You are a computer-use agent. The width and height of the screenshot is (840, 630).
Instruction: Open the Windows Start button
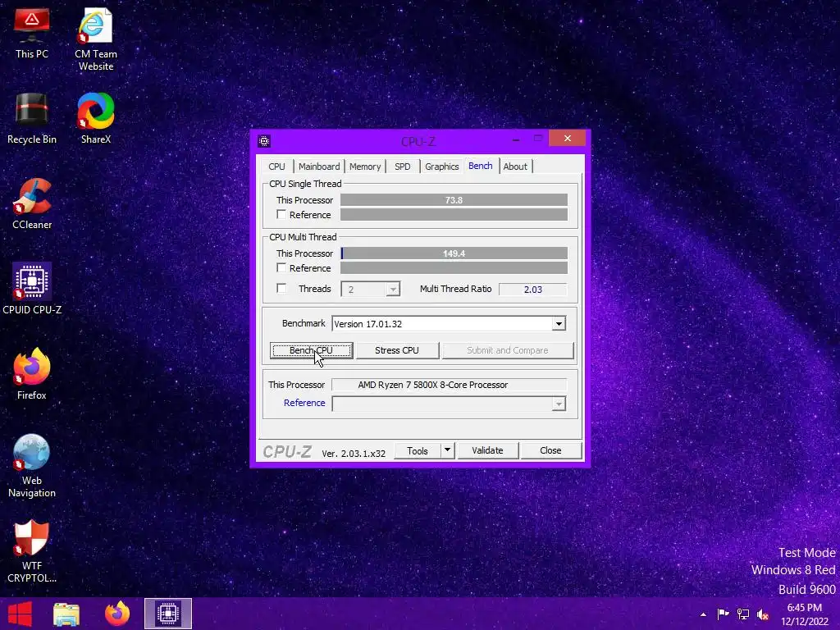pyautogui.click(x=20, y=614)
